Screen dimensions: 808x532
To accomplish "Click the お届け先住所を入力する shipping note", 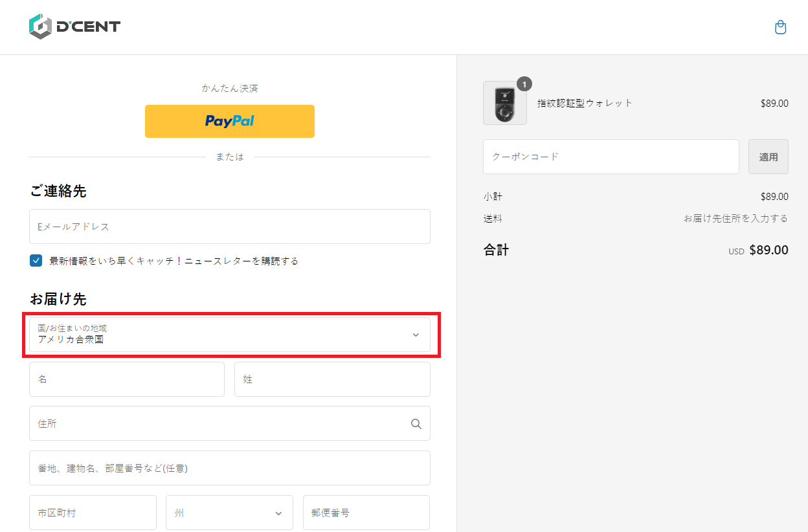I will 736,218.
